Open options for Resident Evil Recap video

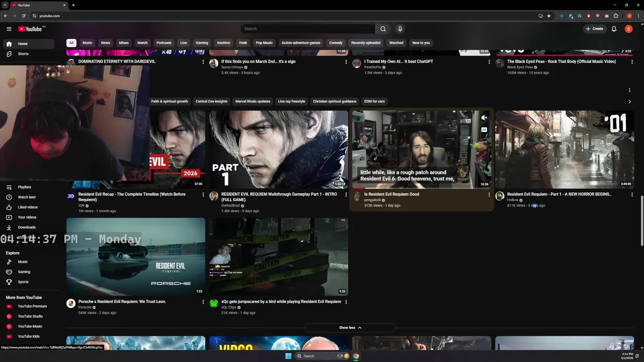point(203,195)
